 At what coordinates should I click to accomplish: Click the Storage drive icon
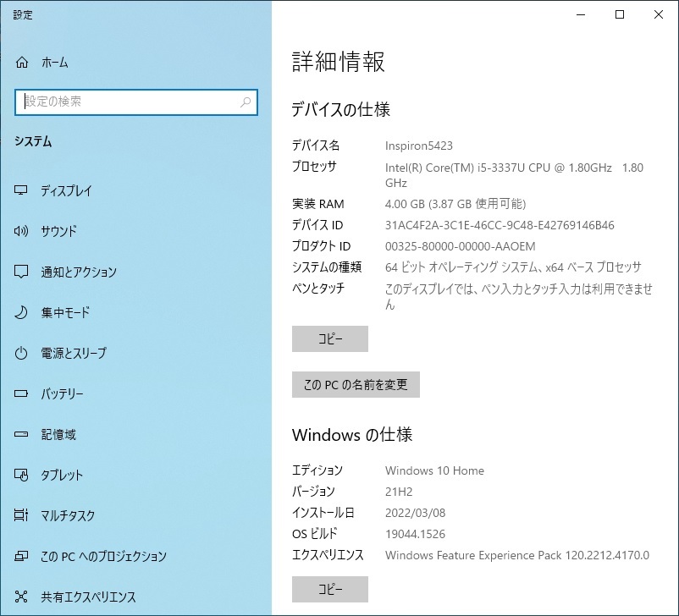(21, 434)
